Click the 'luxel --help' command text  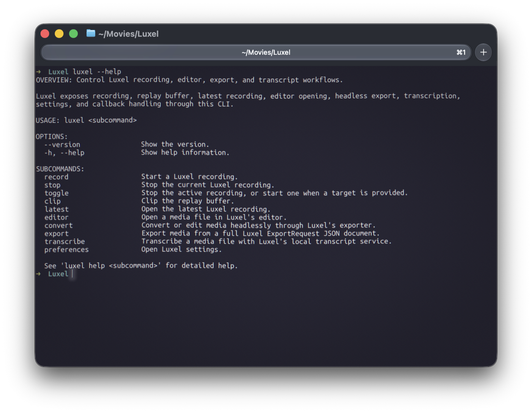97,71
